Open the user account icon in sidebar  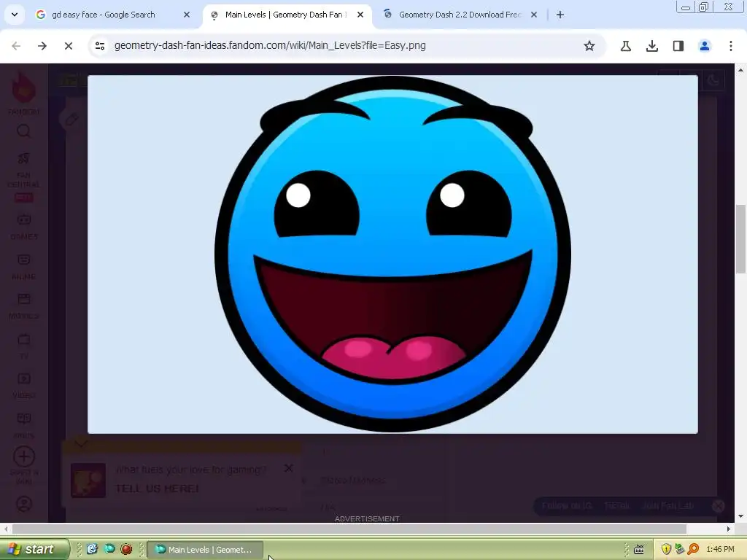24,504
